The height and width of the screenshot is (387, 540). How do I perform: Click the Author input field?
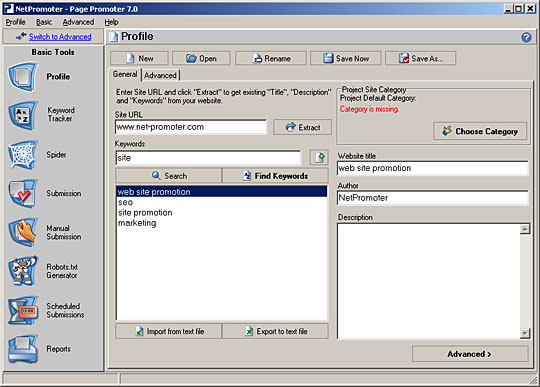433,198
